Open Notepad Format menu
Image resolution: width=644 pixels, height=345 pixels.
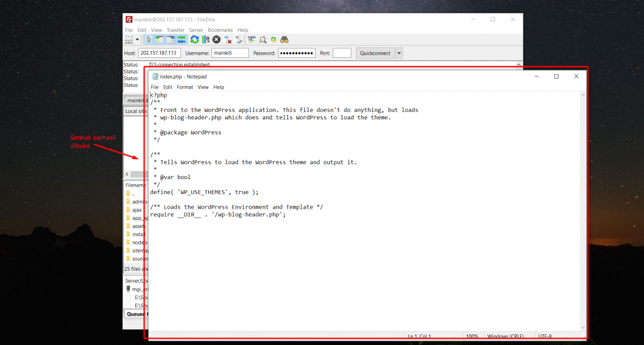(x=185, y=87)
